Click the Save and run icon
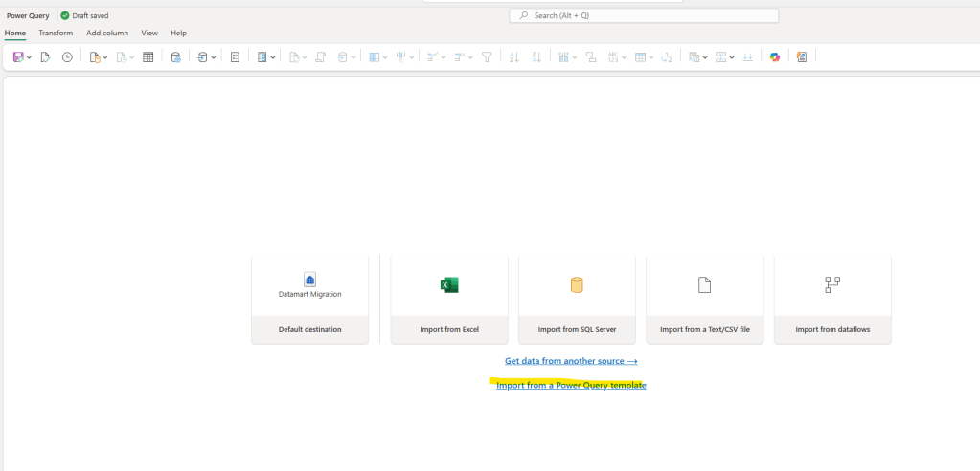 pyautogui.click(x=18, y=56)
